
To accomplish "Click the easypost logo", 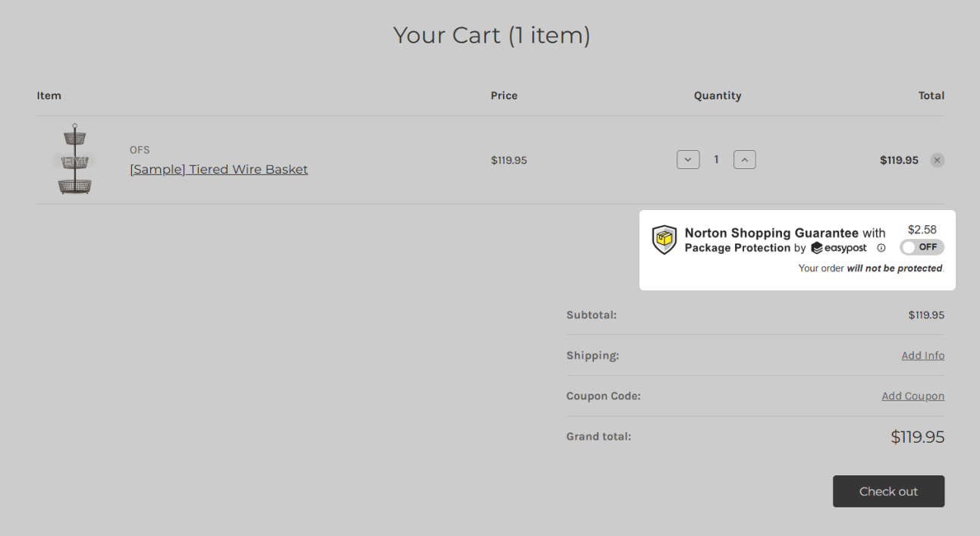I will pyautogui.click(x=839, y=248).
